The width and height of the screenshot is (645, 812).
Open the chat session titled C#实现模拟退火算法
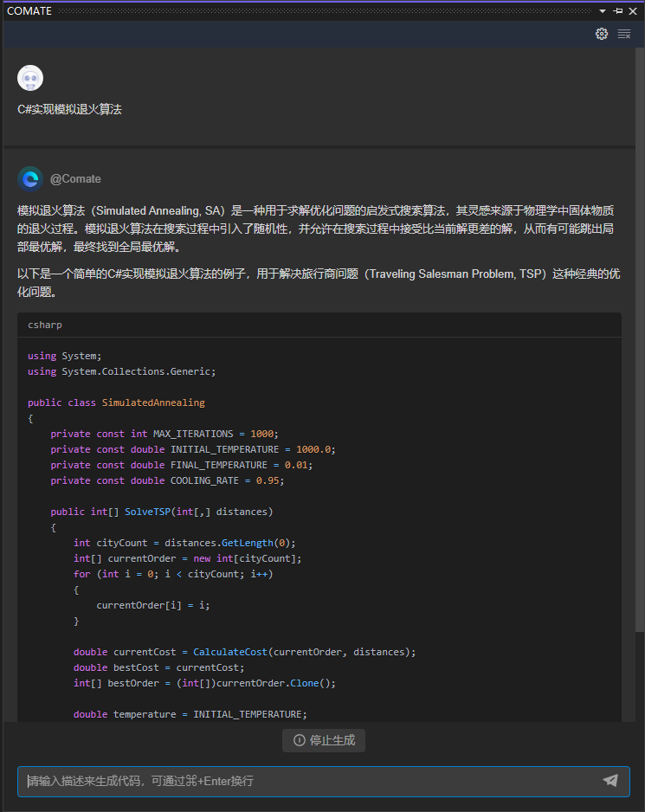[69, 109]
